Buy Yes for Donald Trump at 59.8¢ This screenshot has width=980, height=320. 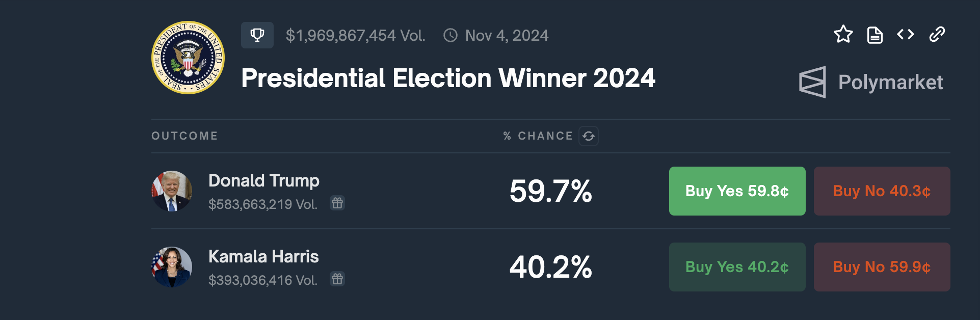point(737,191)
